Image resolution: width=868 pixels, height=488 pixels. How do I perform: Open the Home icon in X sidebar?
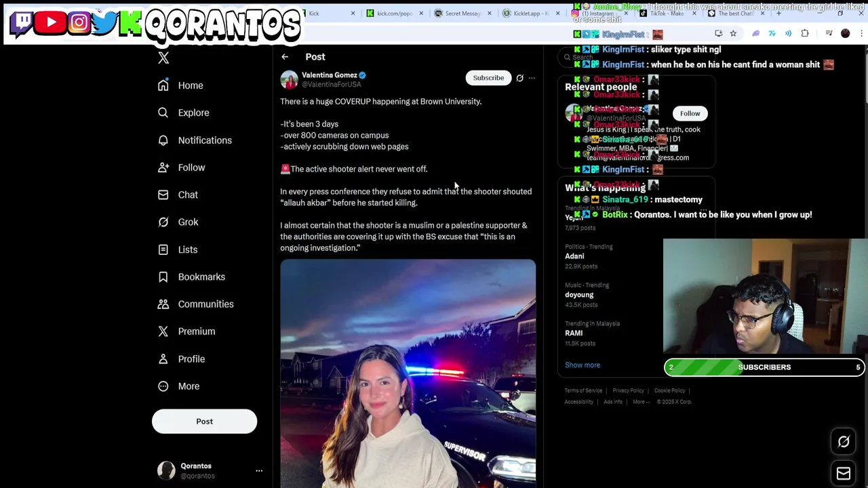coord(163,85)
